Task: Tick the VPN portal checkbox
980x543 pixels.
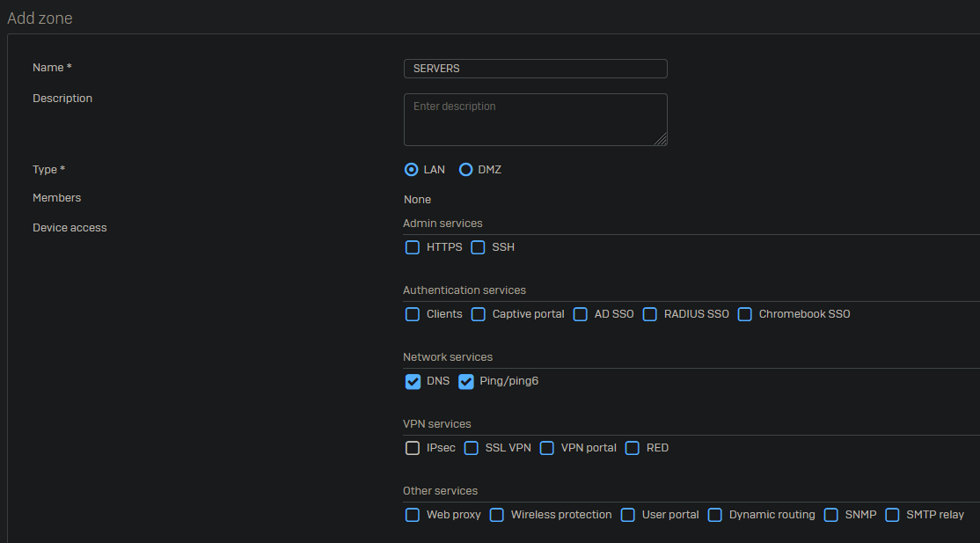Action: point(547,448)
